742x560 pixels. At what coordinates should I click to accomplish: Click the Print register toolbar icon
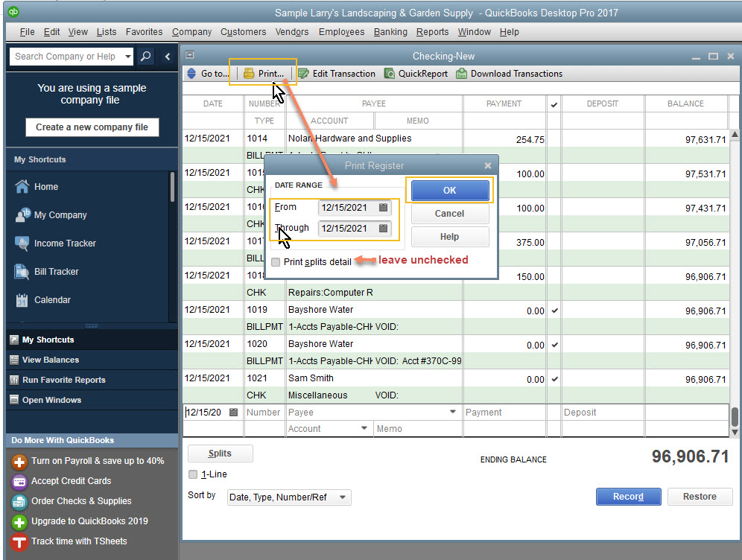pos(263,73)
